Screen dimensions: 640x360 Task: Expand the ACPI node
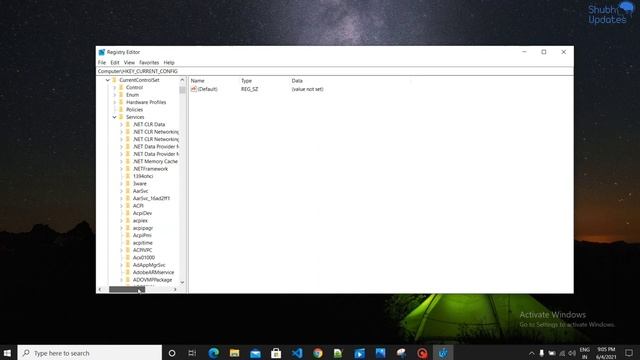point(122,206)
